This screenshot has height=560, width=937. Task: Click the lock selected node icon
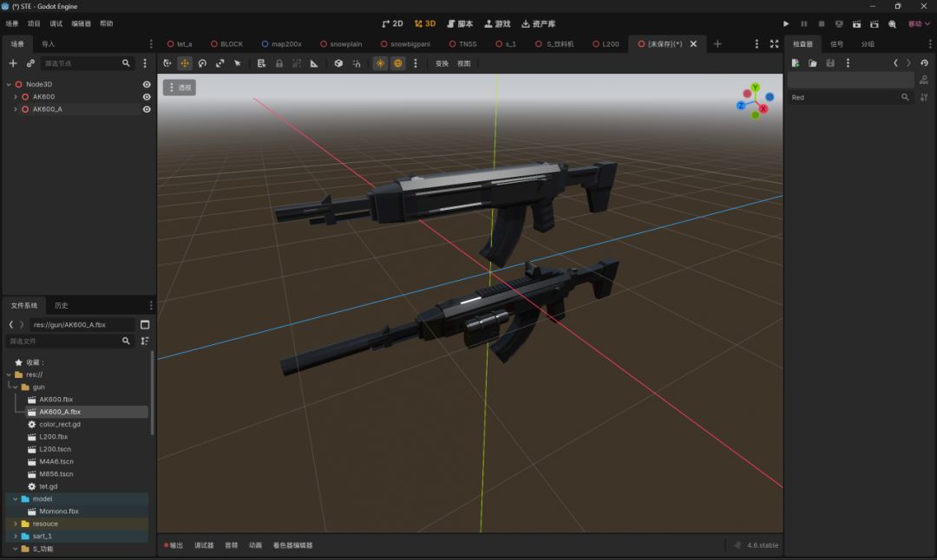click(x=279, y=63)
